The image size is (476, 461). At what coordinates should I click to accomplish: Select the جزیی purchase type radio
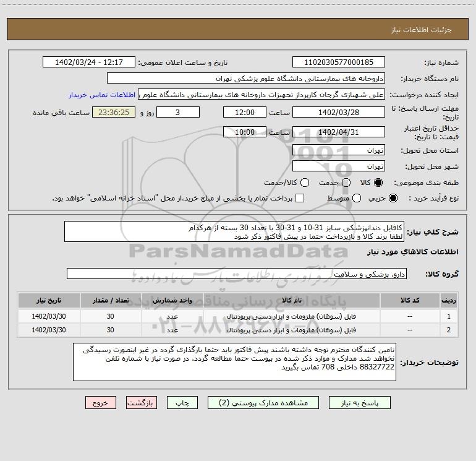(x=393, y=198)
